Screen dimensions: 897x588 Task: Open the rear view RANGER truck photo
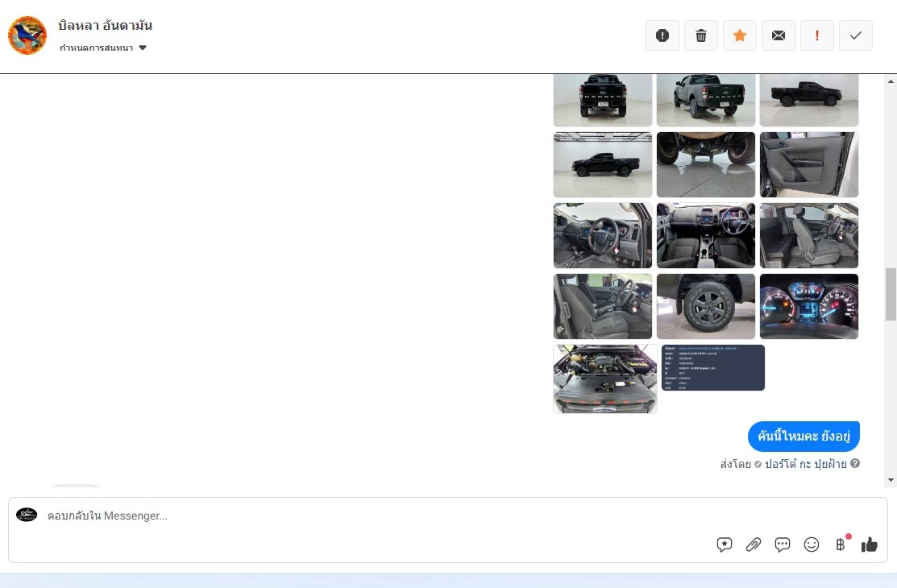(x=603, y=100)
